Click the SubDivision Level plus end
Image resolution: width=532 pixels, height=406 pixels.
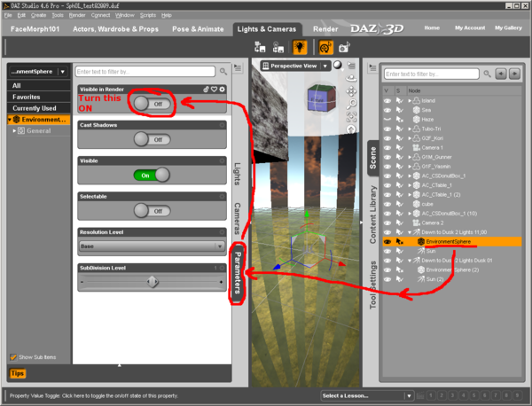point(221,282)
